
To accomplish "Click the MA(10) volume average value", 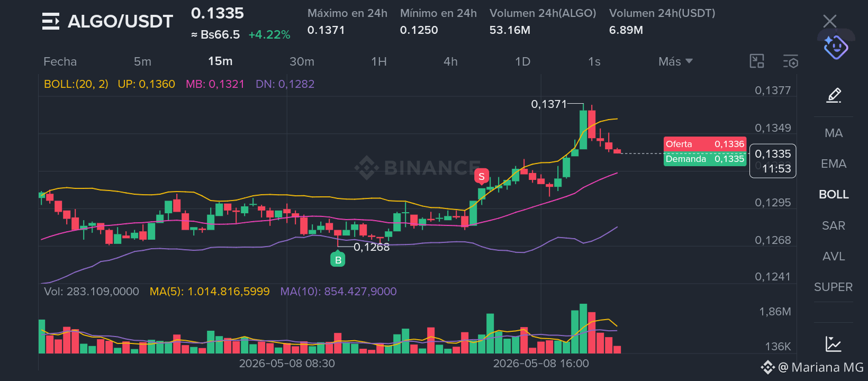I will pos(338,292).
